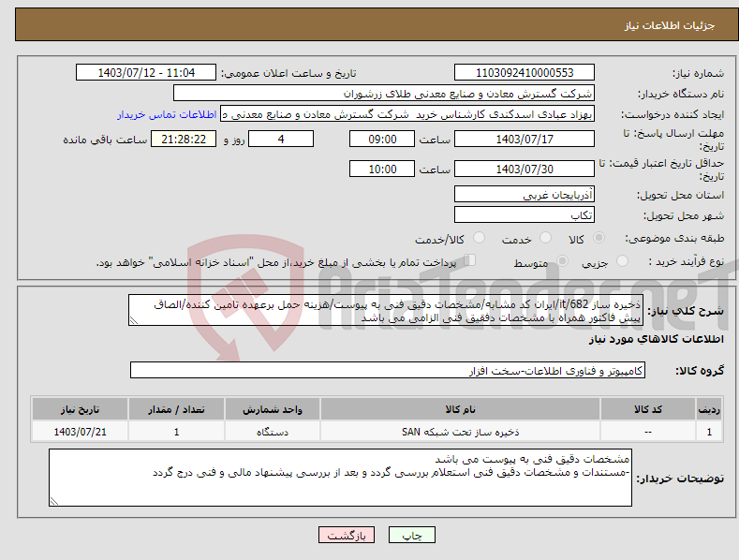Click the شماره نیاز field 1103092410000553

pos(525,73)
